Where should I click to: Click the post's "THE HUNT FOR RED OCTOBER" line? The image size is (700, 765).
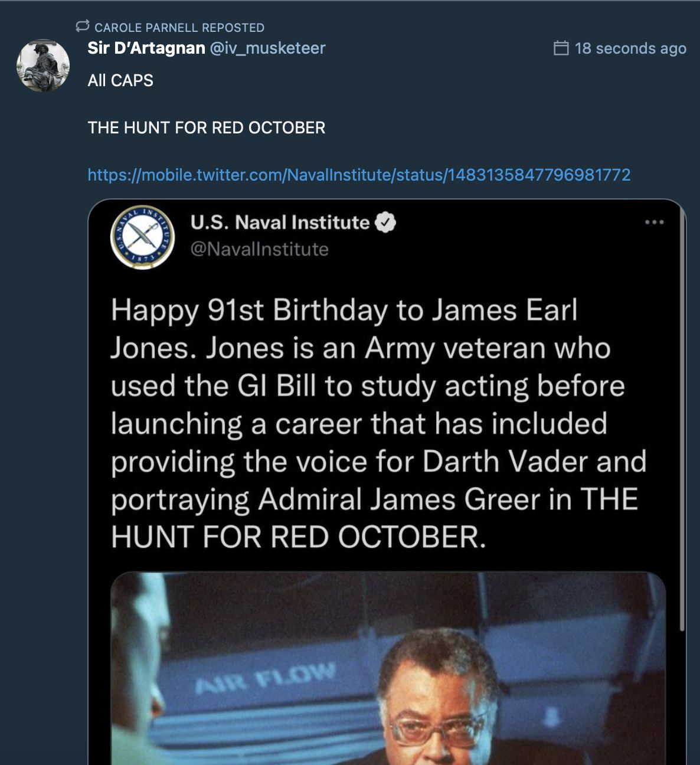tap(207, 127)
